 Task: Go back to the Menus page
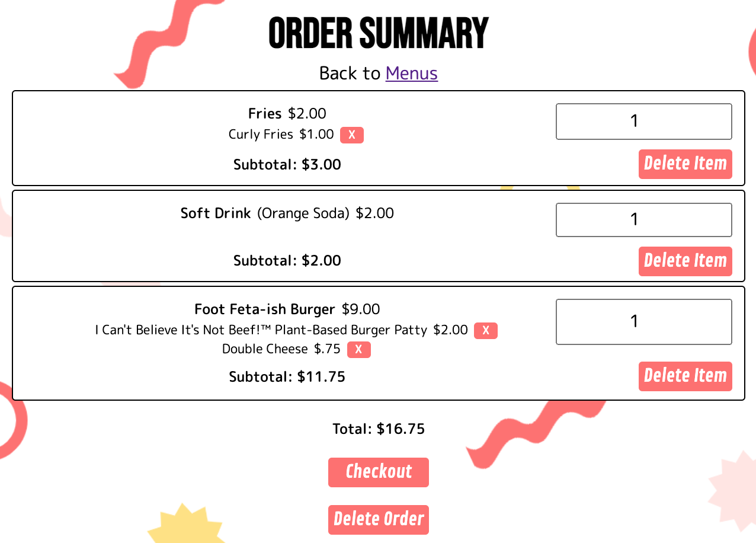click(411, 74)
